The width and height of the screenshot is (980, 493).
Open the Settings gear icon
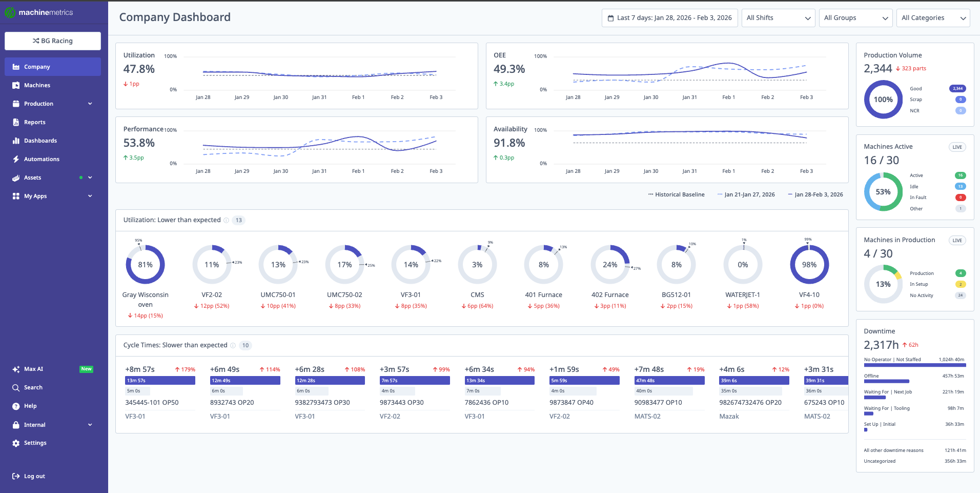[16, 443]
